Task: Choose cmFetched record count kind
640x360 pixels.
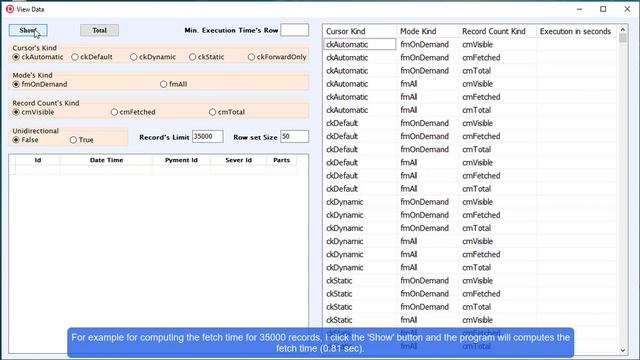Action: [x=133, y=112]
